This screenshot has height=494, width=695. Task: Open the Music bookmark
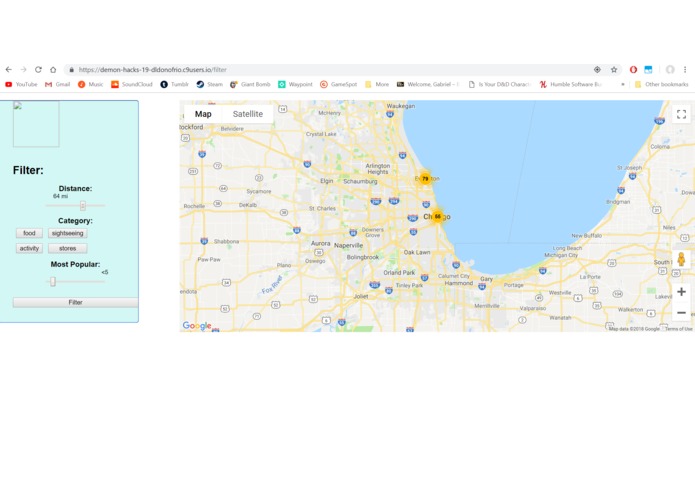(x=90, y=84)
